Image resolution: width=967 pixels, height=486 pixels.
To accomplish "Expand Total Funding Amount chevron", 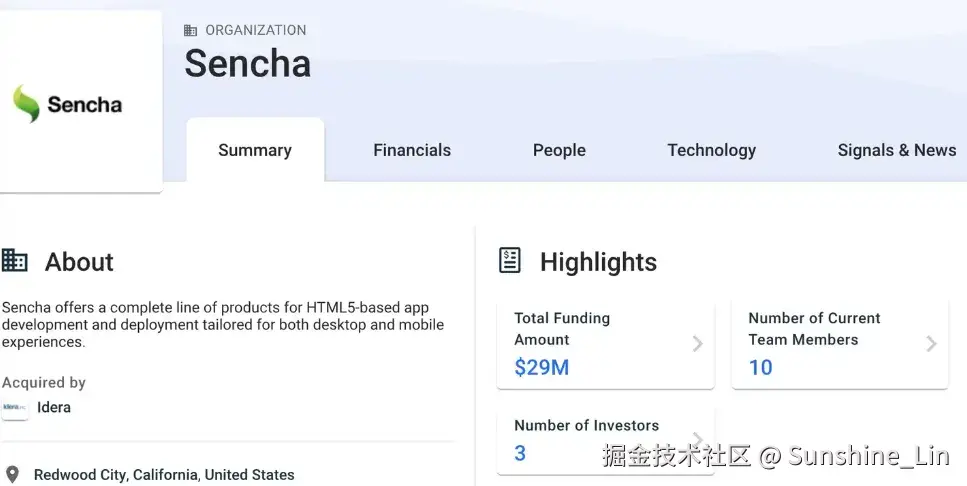I will 697,343.
